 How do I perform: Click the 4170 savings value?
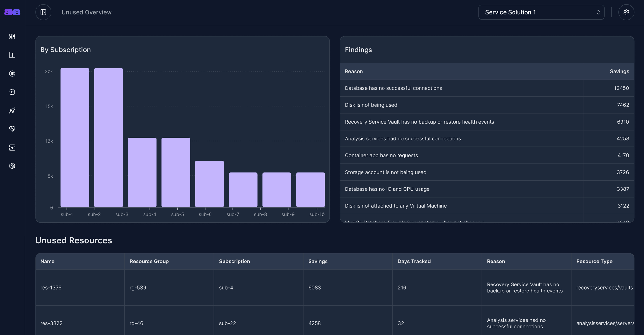click(x=623, y=155)
